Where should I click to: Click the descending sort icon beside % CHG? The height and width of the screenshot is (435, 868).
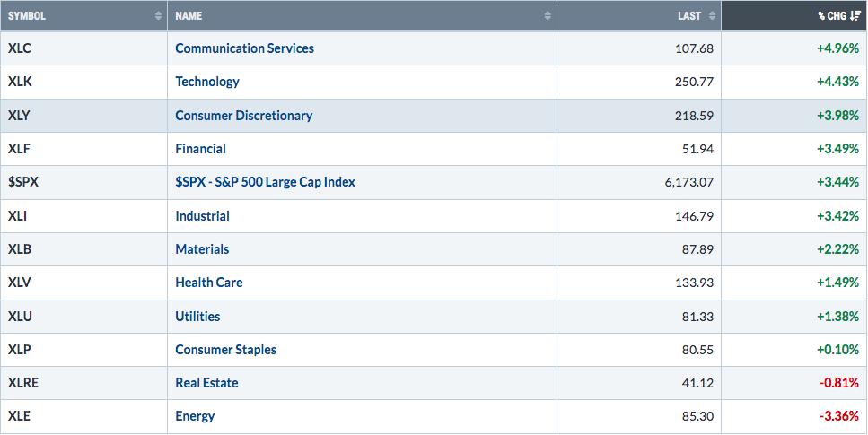855,16
